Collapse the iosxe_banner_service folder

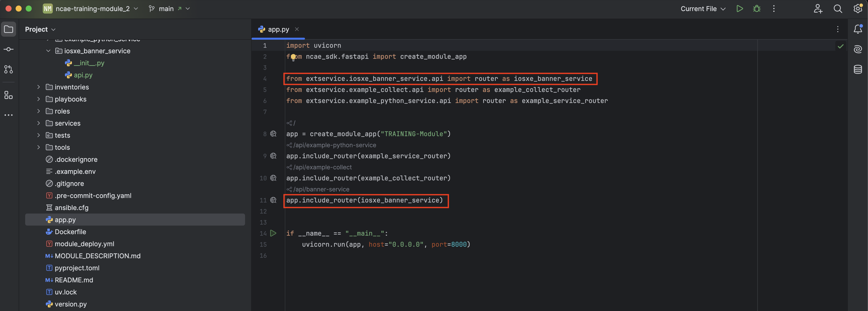pos(48,51)
